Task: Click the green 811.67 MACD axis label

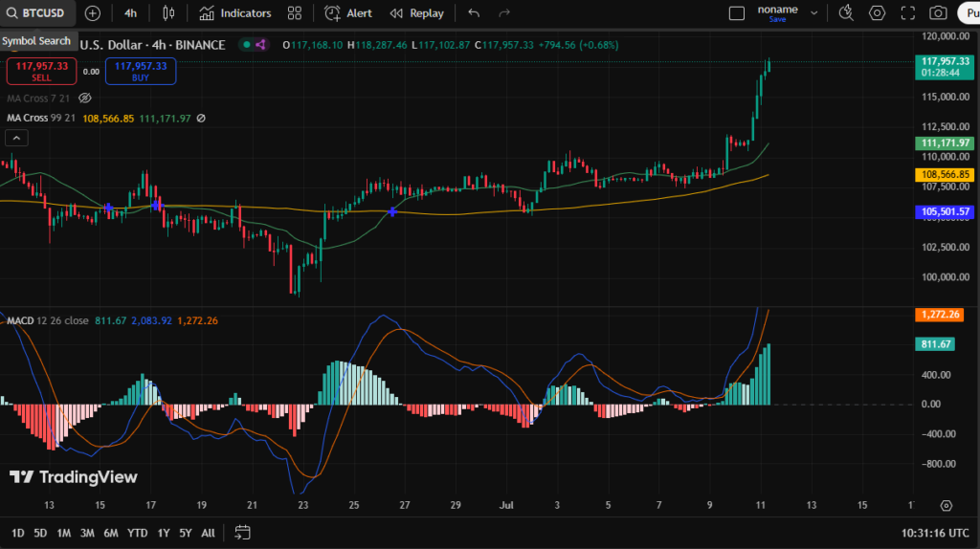Action: tap(935, 344)
